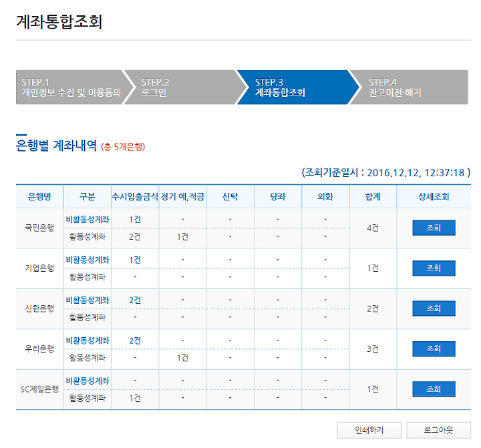Click 구분 column header

[x=88, y=196]
